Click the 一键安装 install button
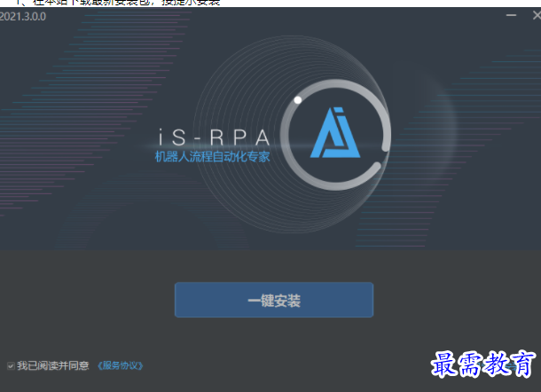 tap(274, 300)
